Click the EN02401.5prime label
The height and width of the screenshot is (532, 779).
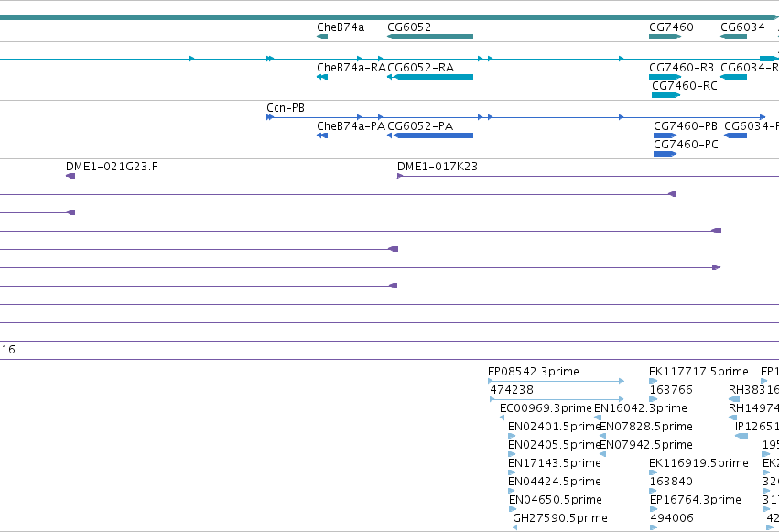click(555, 427)
